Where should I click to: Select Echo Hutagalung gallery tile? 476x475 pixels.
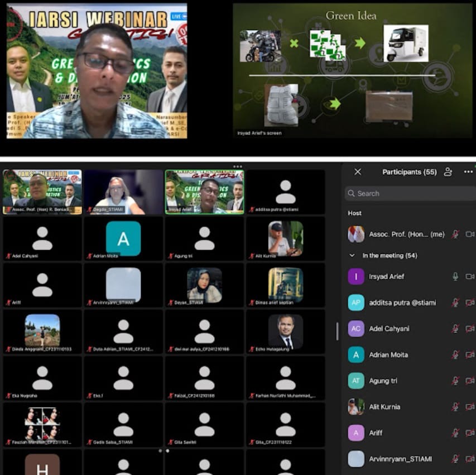click(285, 332)
